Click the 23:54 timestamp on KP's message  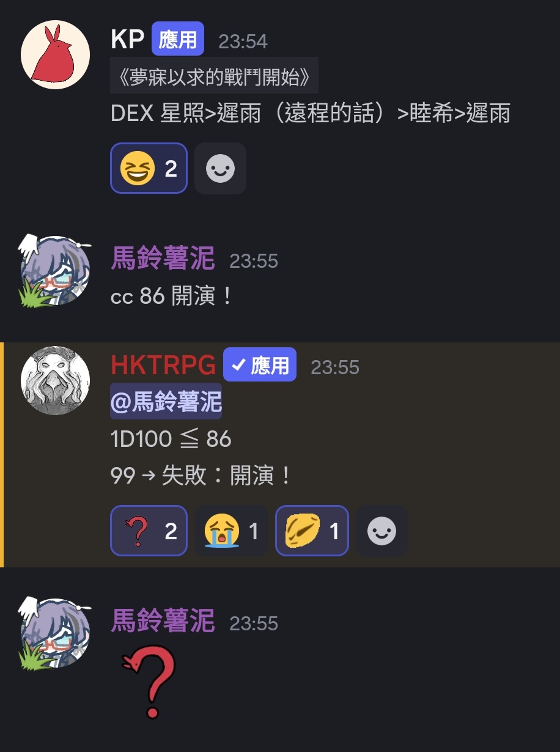[x=243, y=41]
